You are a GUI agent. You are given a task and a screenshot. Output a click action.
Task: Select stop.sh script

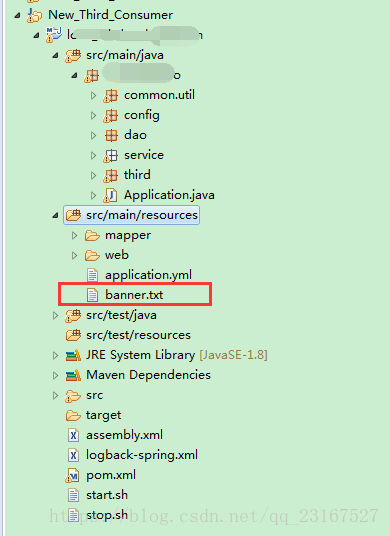tap(107, 515)
